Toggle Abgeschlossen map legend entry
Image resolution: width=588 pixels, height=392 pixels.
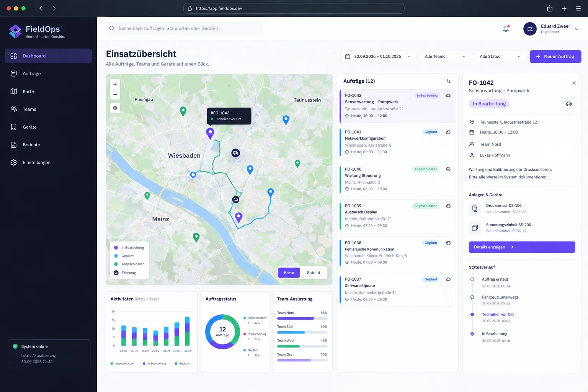(x=129, y=264)
